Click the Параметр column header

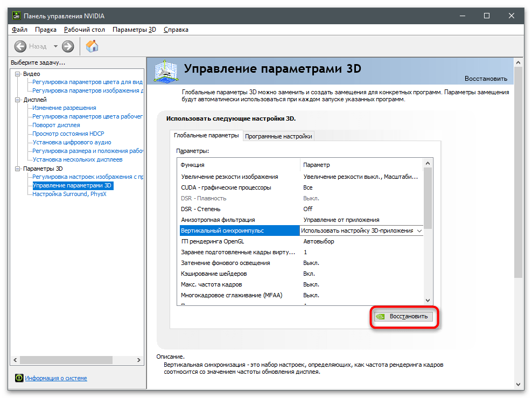click(362, 165)
